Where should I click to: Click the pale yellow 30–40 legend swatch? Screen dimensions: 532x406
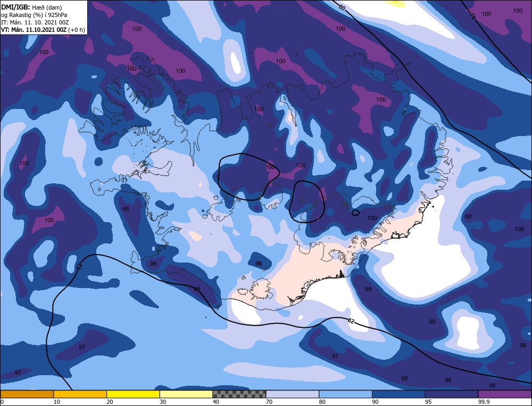tap(186, 394)
